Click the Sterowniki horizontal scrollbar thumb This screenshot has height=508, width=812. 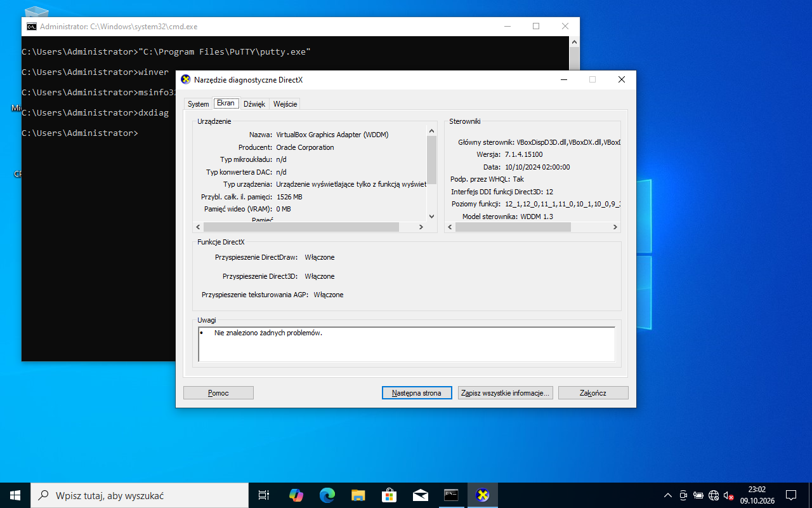click(513, 227)
